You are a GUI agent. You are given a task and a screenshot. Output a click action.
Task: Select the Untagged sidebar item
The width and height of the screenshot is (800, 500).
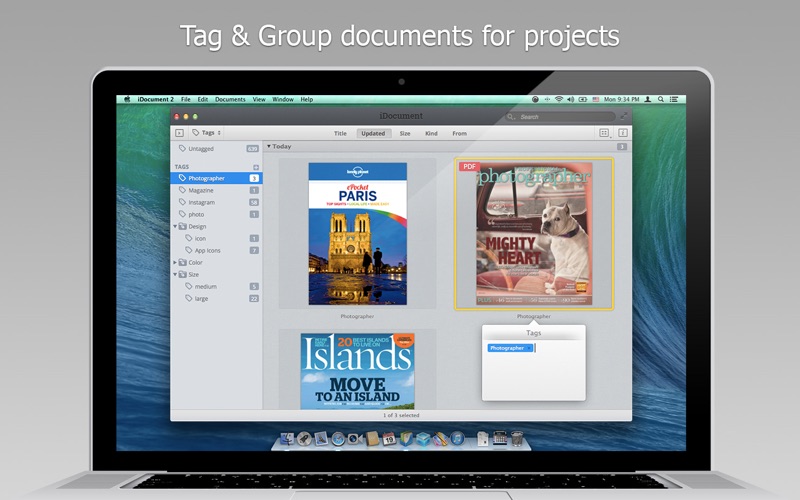[200, 148]
